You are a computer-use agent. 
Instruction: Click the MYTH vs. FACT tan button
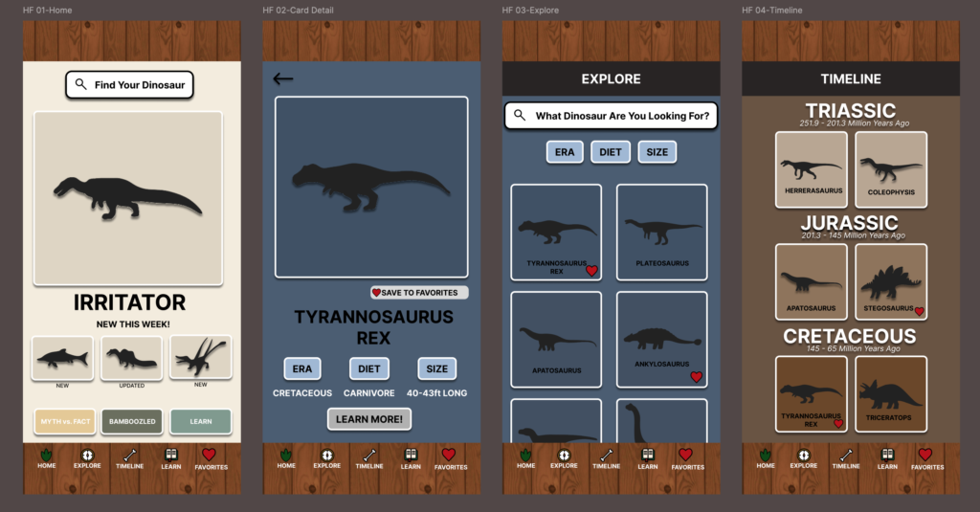(x=63, y=421)
